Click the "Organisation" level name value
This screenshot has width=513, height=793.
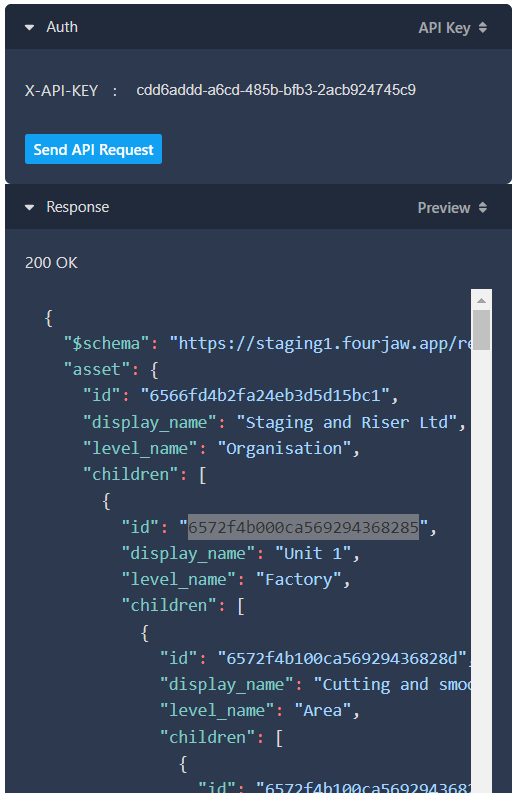(x=284, y=449)
